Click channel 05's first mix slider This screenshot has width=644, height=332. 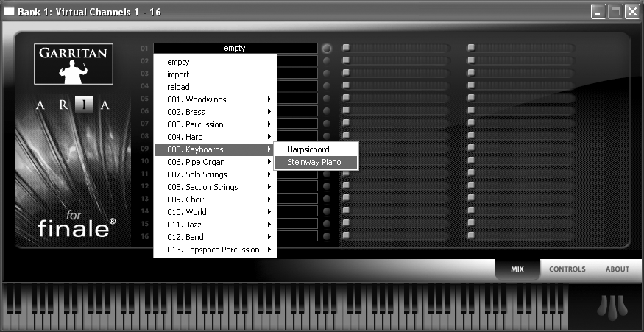[396, 98]
